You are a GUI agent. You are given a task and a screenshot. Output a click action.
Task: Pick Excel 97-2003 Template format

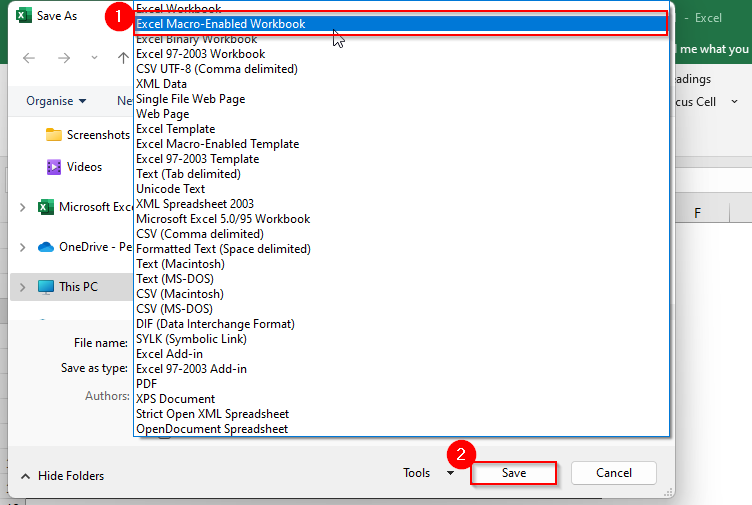click(401, 159)
